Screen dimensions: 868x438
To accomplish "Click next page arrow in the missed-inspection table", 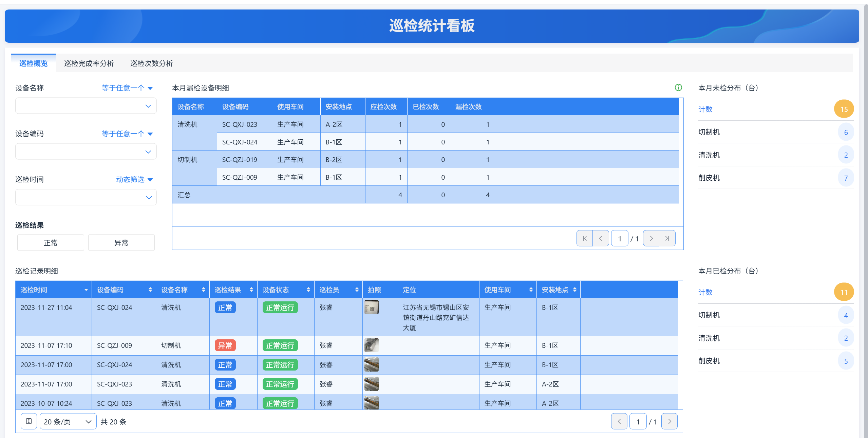I will [651, 238].
